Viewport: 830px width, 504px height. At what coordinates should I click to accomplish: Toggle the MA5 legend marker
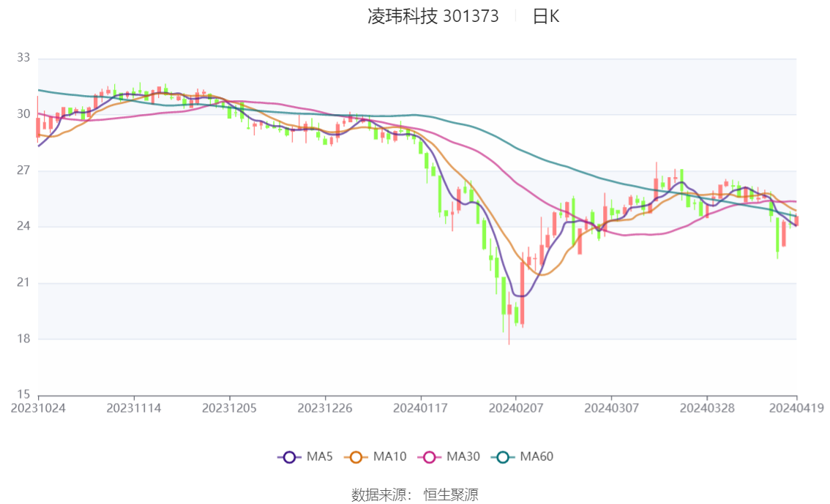[x=289, y=457]
